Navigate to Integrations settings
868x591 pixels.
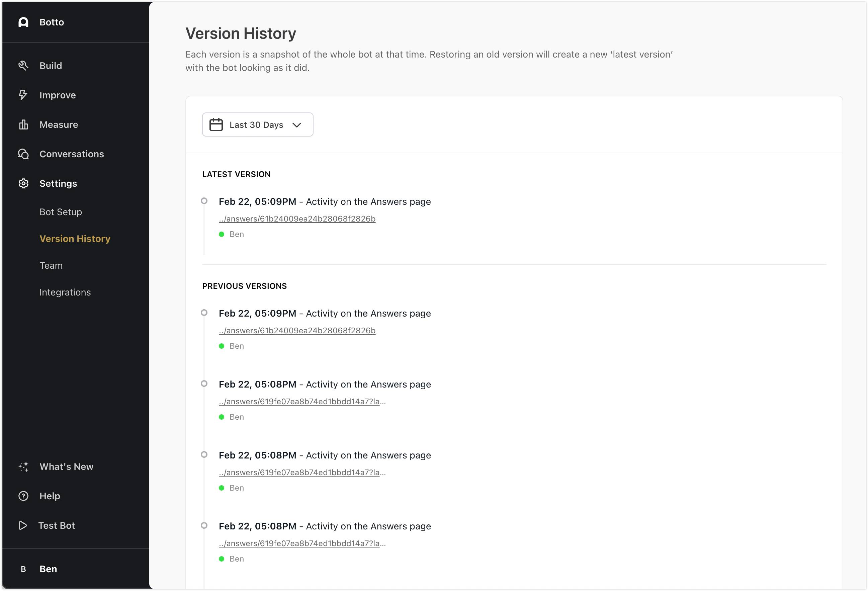(x=65, y=292)
